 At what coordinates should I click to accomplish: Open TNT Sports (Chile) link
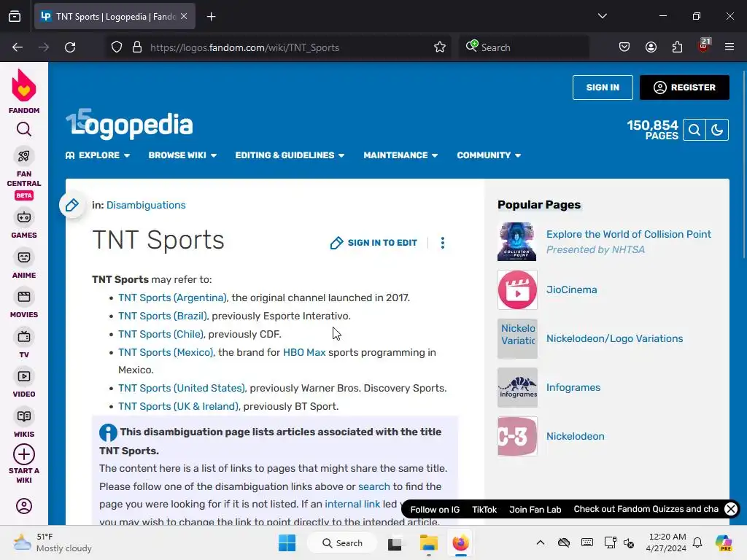[160, 334]
